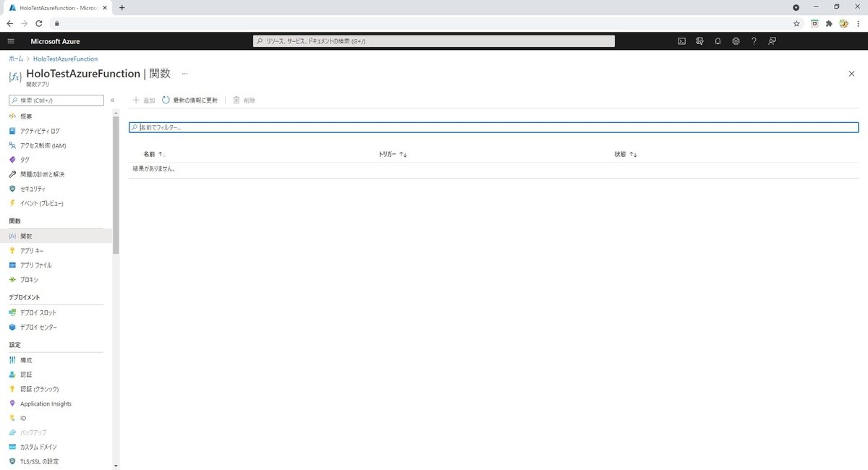Image resolution: width=868 pixels, height=470 pixels.
Task: Open アクティビティ ログ in the sidebar
Action: tap(40, 131)
